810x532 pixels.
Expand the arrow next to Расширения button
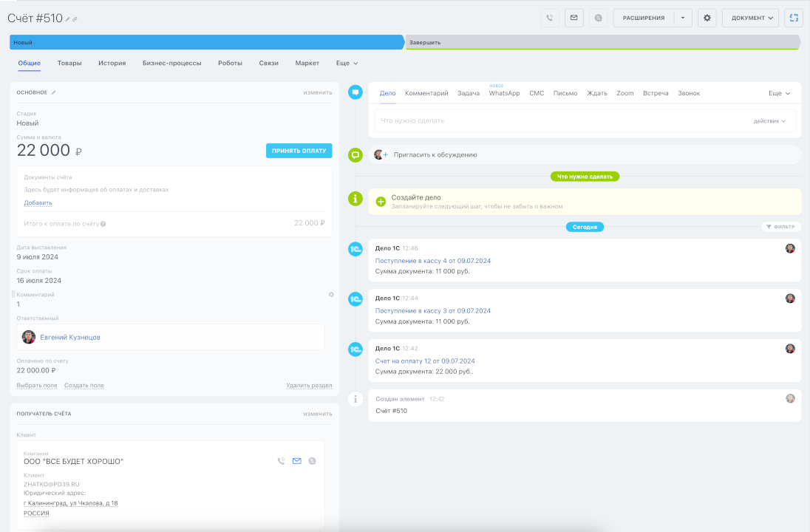684,18
